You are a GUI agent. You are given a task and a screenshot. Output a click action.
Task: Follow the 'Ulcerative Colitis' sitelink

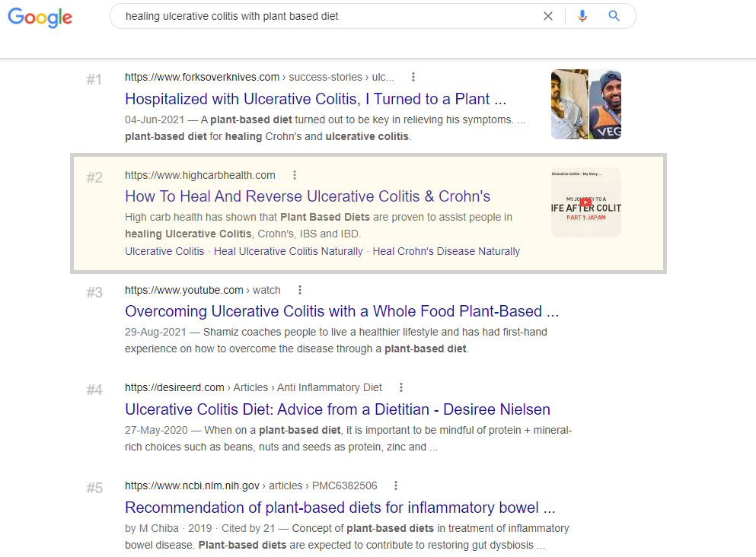click(164, 252)
